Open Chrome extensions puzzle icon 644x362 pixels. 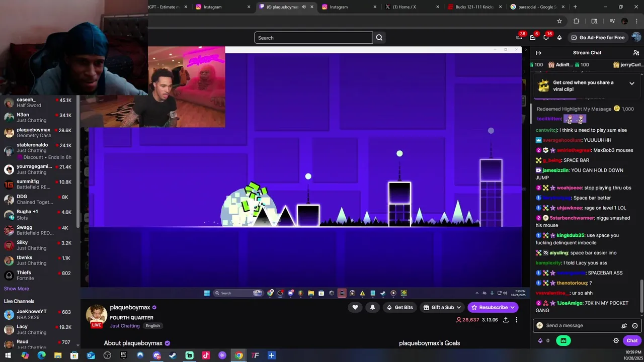tap(577, 21)
